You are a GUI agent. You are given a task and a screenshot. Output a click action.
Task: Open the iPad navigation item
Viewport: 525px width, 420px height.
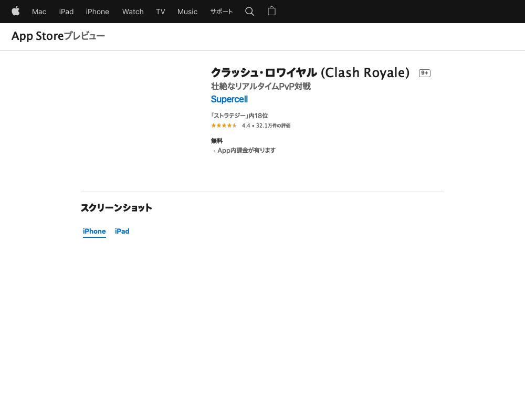(x=66, y=12)
